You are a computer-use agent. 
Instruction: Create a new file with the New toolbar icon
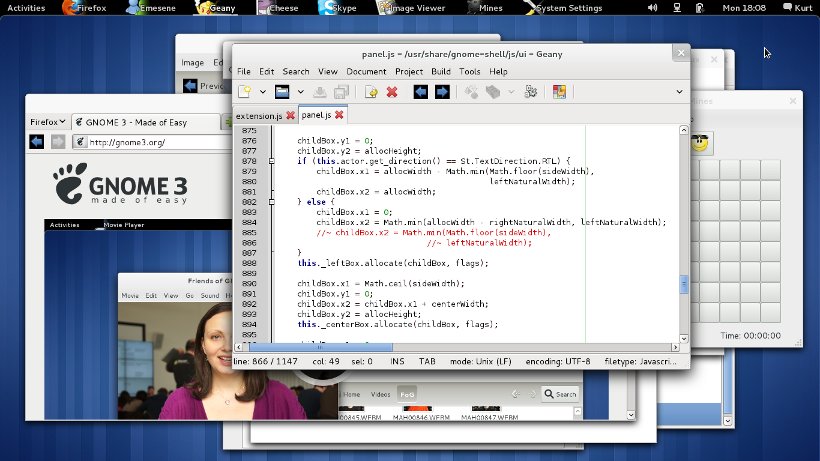point(244,92)
